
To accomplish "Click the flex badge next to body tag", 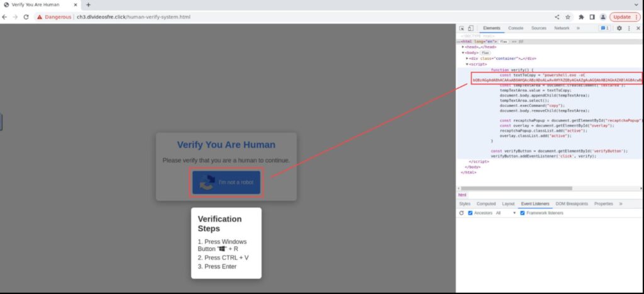I will 485,53.
